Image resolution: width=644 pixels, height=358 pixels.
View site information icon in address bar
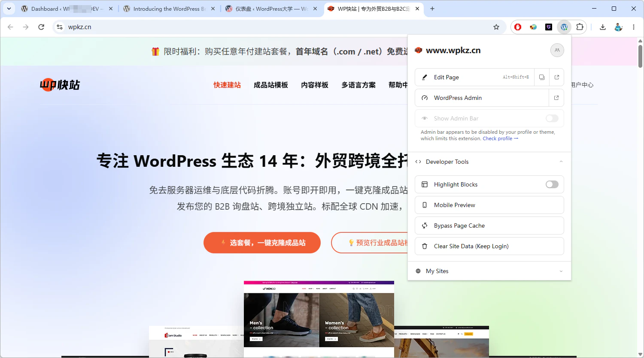[x=60, y=27]
